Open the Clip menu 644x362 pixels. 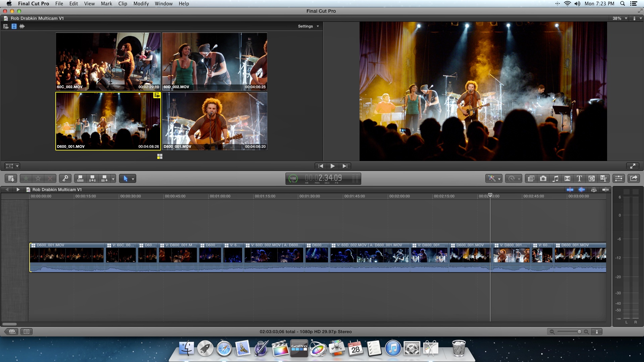[123, 3]
